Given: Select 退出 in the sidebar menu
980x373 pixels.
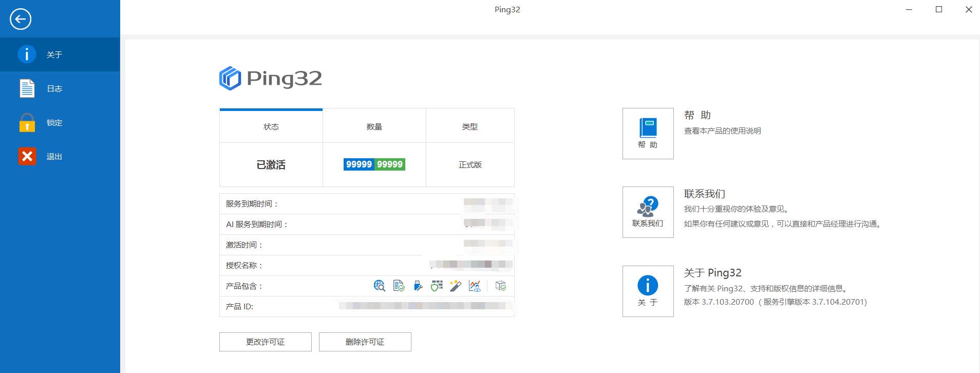Looking at the screenshot, I should point(60,156).
